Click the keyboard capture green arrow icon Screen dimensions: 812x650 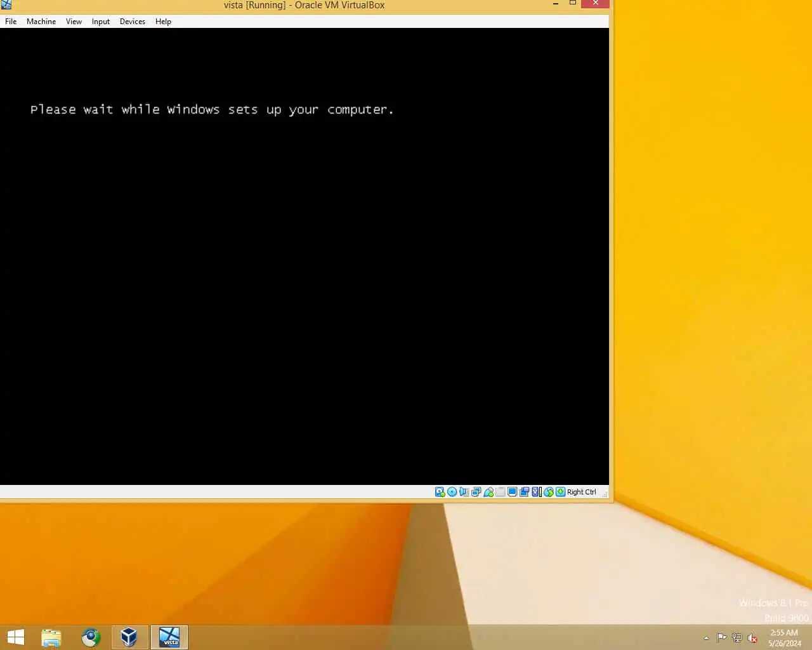561,492
